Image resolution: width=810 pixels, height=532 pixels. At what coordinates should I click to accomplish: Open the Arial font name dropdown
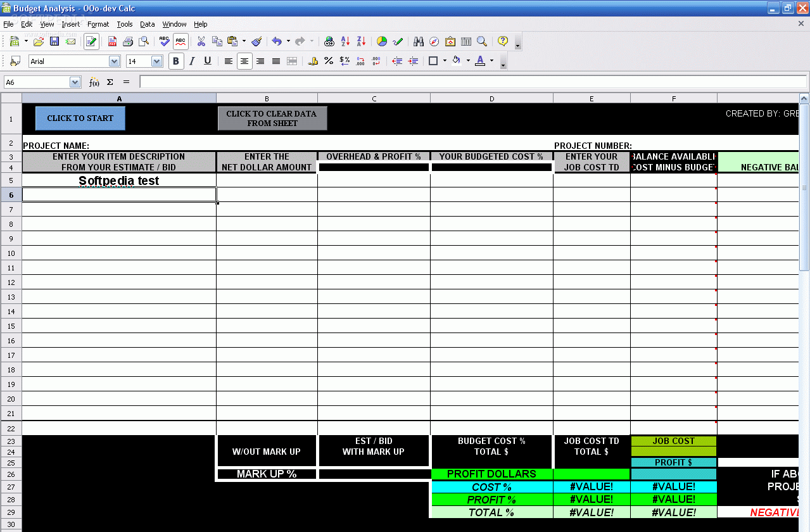[115, 61]
